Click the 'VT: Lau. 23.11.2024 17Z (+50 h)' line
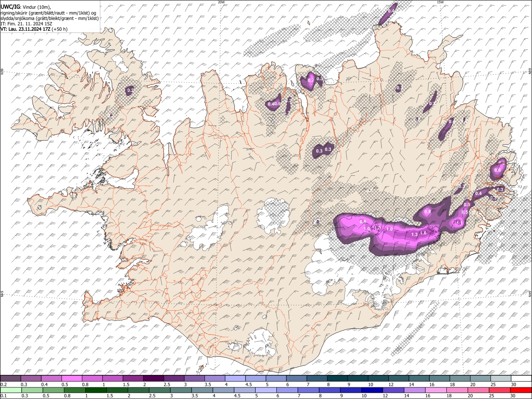The height and width of the screenshot is (399, 532). [34, 29]
